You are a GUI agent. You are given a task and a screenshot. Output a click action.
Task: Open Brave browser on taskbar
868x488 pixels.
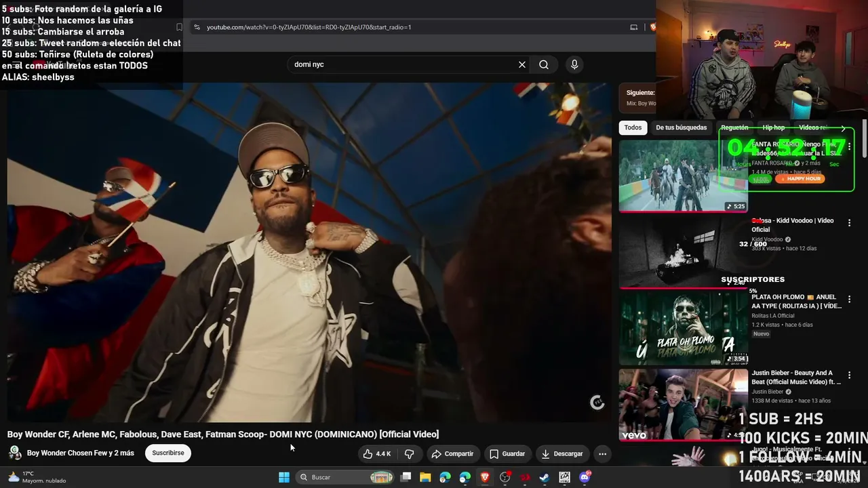(x=485, y=477)
